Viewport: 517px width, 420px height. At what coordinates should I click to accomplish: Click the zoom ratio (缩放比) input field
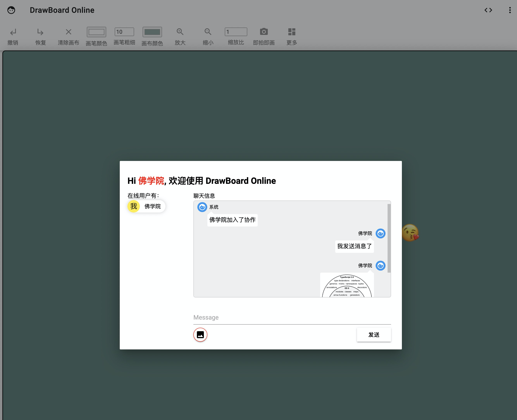click(x=236, y=32)
